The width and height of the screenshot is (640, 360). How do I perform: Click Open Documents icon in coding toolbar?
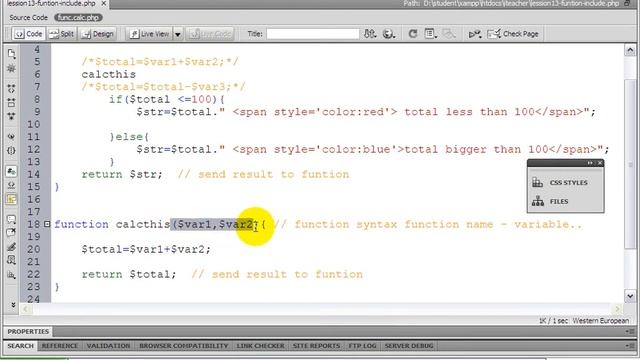tap(11, 53)
